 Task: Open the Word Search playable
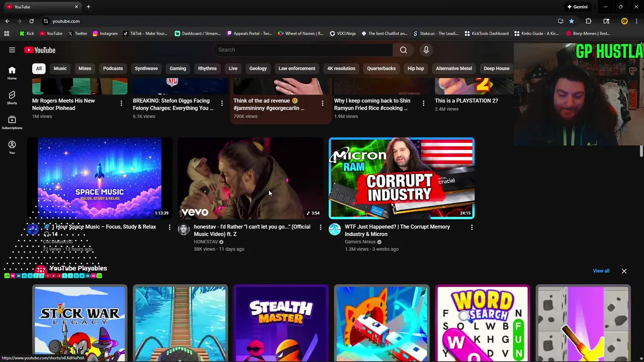pos(482,323)
